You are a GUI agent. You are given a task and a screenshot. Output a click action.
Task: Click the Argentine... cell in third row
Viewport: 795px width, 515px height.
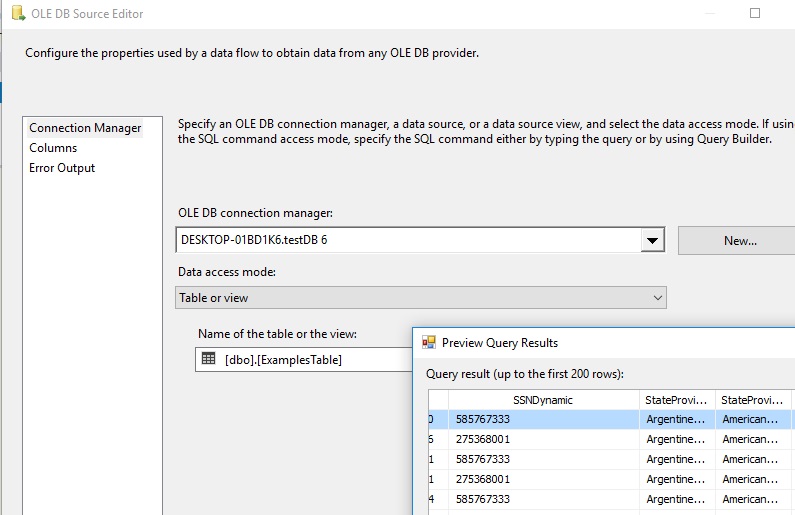[x=676, y=459]
